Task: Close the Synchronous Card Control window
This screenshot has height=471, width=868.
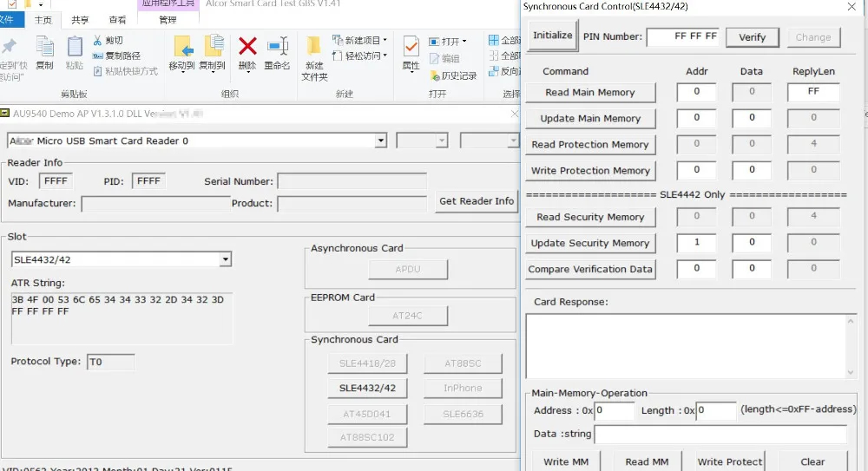Action: click(x=852, y=7)
